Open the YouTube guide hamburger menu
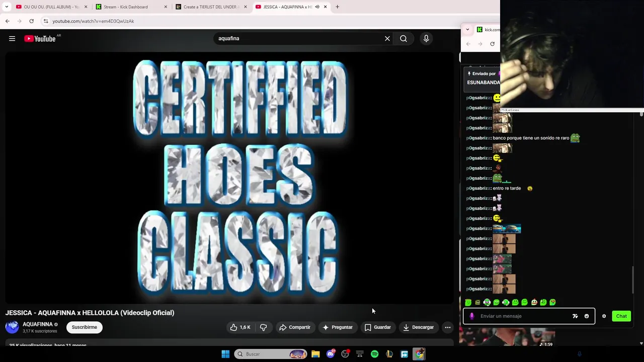Screen dimensions: 644x362 coord(12,39)
